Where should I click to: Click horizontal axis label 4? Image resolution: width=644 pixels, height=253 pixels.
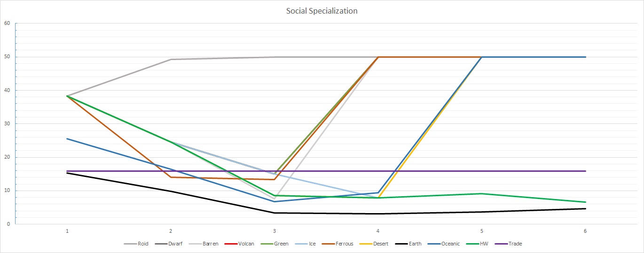click(x=378, y=231)
